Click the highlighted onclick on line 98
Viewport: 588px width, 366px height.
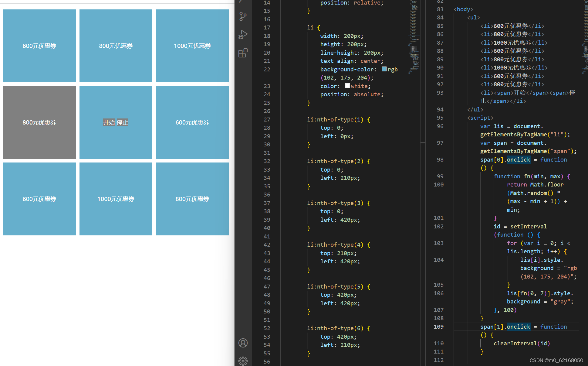point(519,159)
